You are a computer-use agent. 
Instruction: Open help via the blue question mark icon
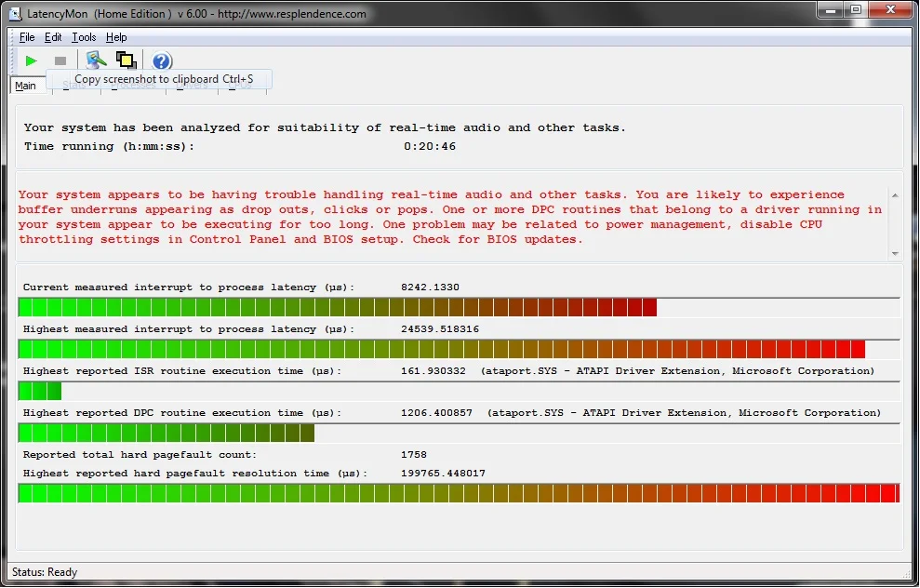161,60
